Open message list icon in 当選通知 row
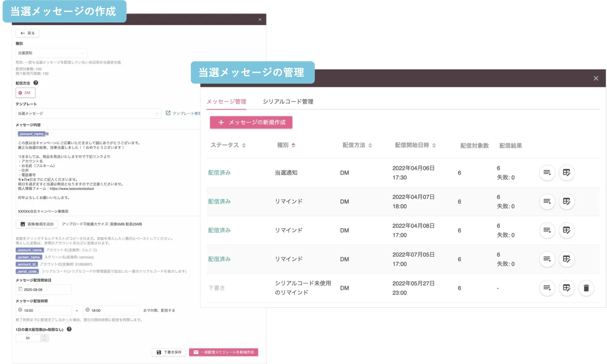The height and width of the screenshot is (364, 607). click(547, 173)
